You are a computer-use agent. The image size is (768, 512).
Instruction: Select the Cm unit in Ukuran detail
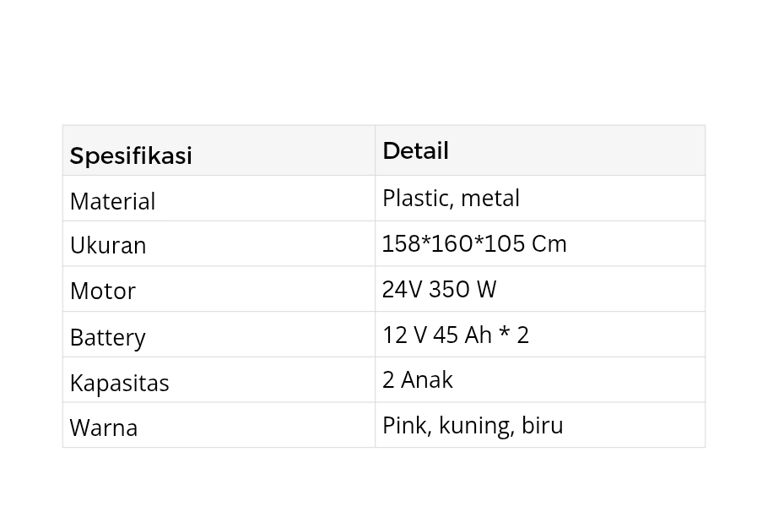click(549, 244)
